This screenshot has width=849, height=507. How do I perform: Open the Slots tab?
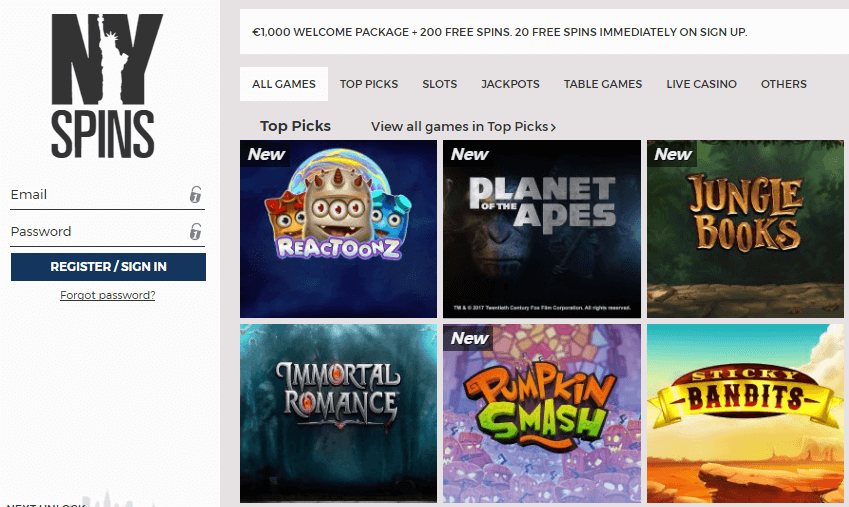[x=440, y=84]
